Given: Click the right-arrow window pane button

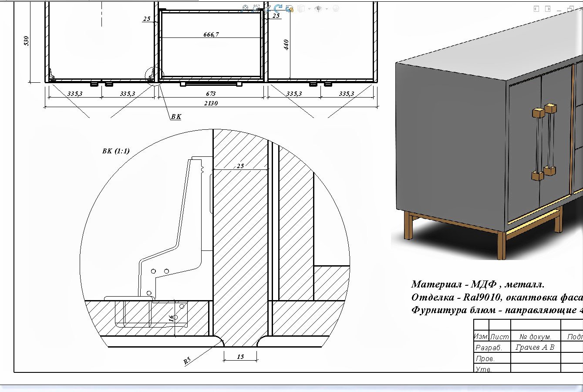Looking at the screenshot, I should [548, 9].
